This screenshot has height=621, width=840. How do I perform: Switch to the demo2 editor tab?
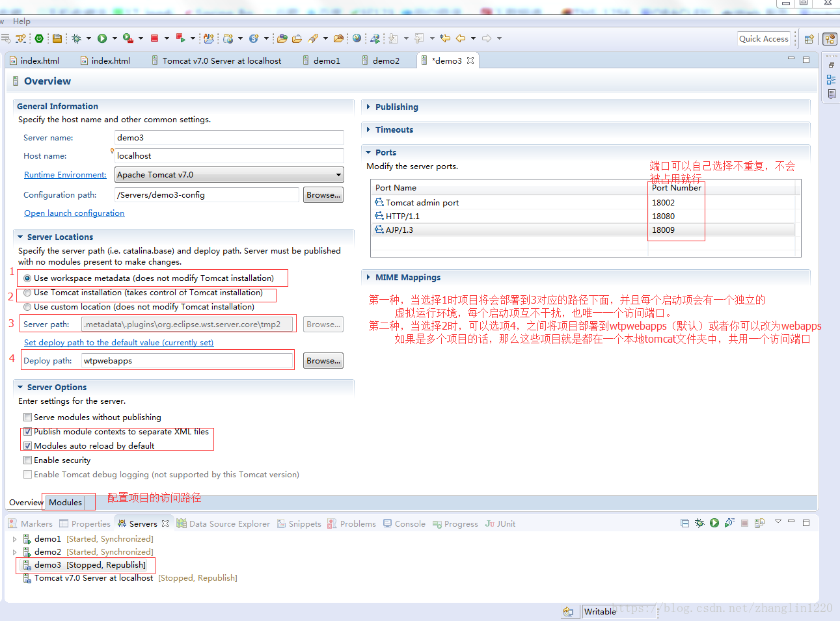point(381,60)
